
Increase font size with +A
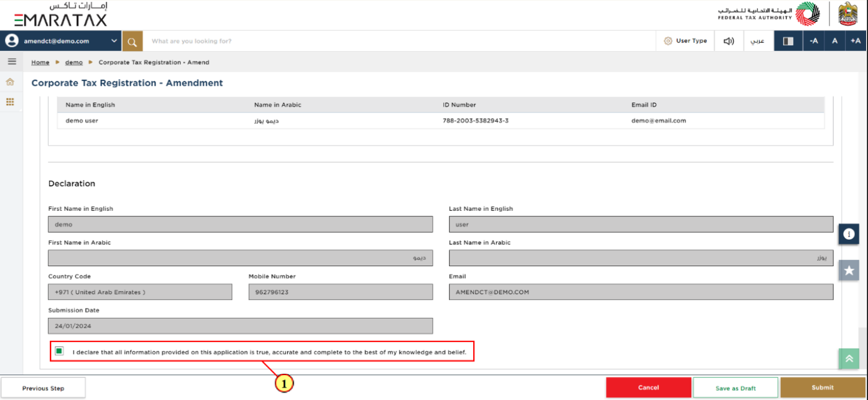click(856, 41)
